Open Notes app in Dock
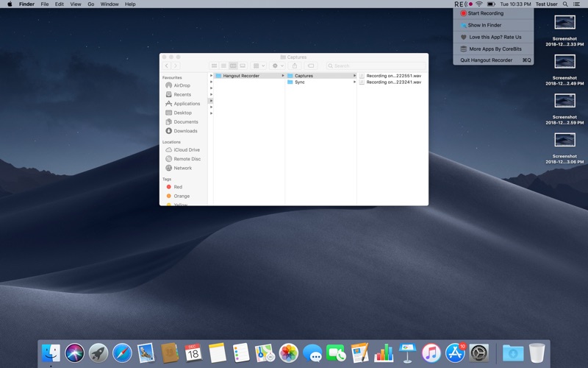Screen dimensions: 588x368 (218, 353)
